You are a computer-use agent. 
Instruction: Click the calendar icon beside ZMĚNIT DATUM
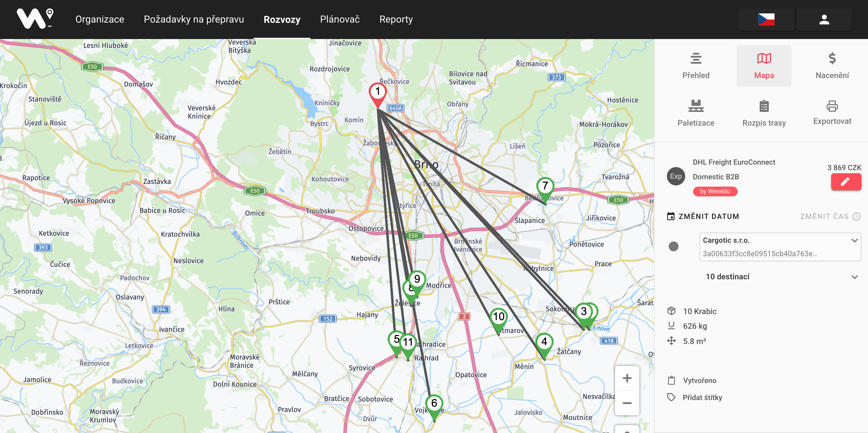click(671, 216)
